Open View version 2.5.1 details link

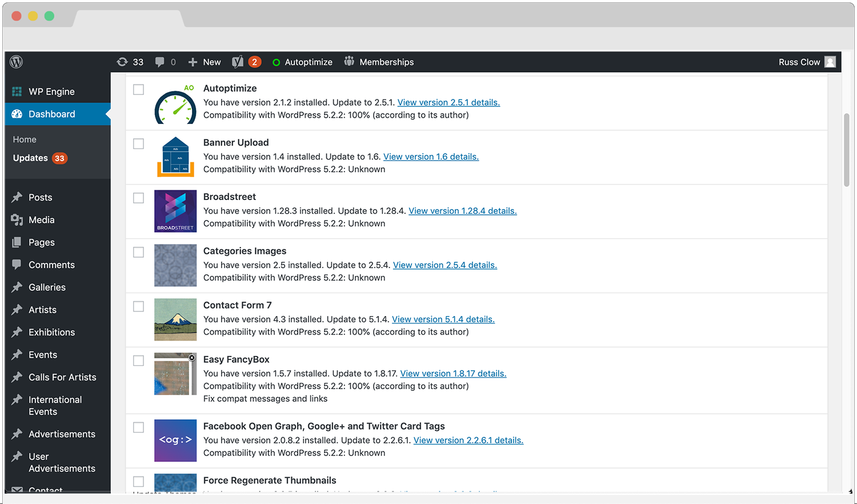448,102
